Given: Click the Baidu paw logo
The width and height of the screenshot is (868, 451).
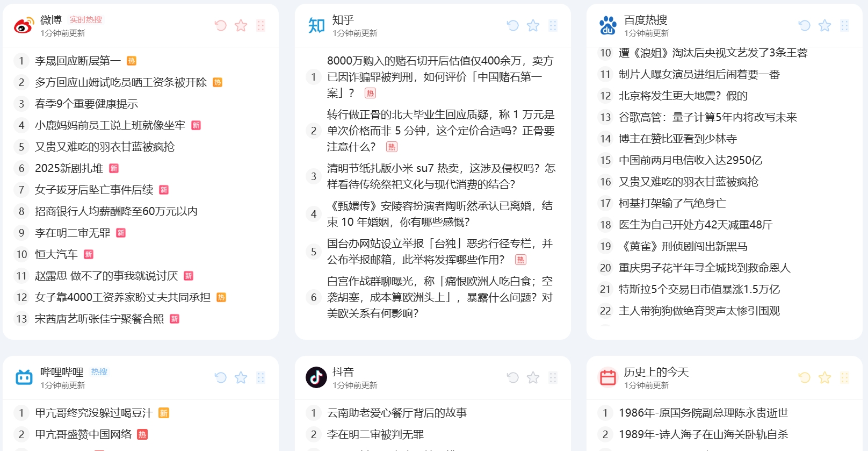Looking at the screenshot, I should (x=608, y=25).
